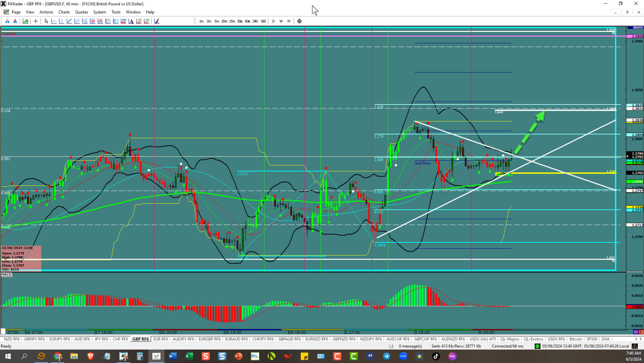Open Excel from taskbar
This screenshot has height=363, width=644.
pyautogui.click(x=189, y=356)
